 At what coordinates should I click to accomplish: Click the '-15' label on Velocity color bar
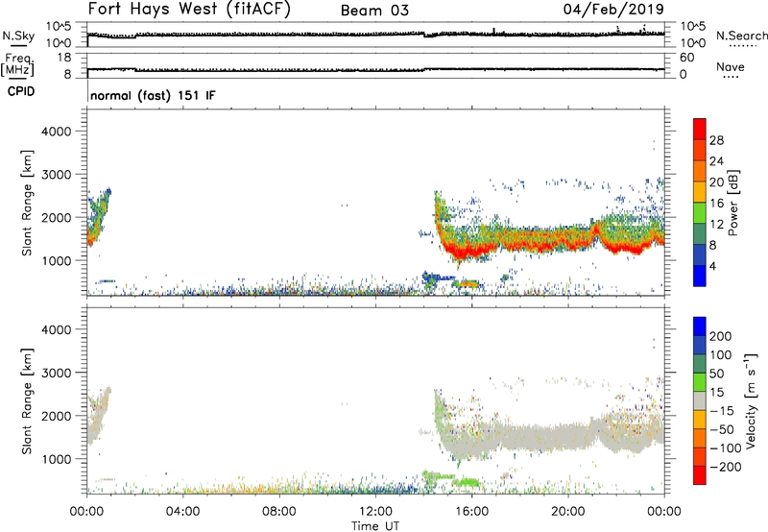[x=722, y=411]
